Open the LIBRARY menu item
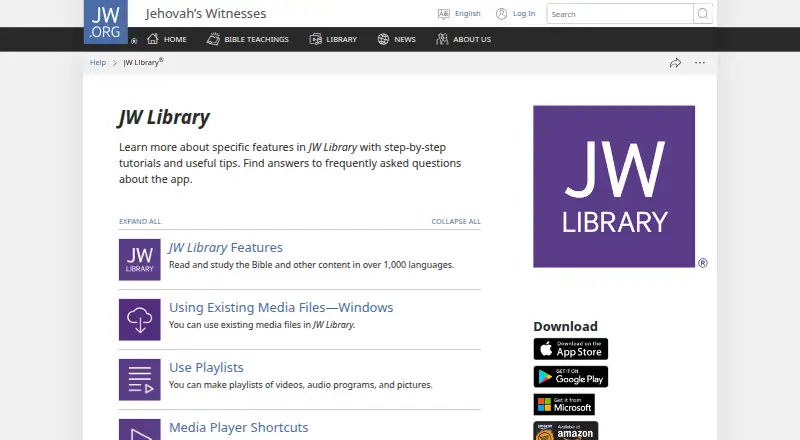800x440 pixels. click(x=341, y=39)
